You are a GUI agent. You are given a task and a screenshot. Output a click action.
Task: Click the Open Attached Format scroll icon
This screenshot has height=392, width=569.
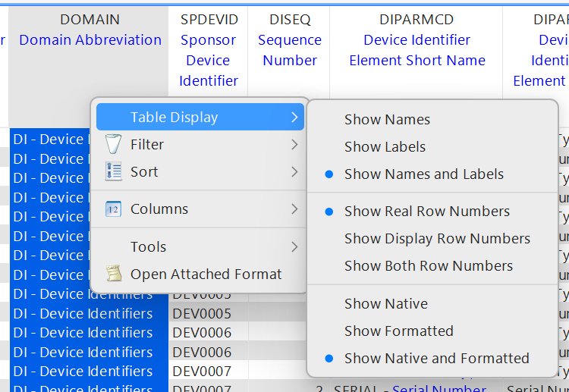click(x=113, y=274)
